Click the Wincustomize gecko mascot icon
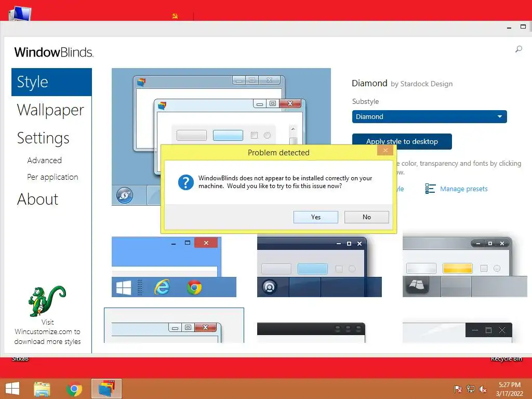532x399 pixels. point(47,301)
